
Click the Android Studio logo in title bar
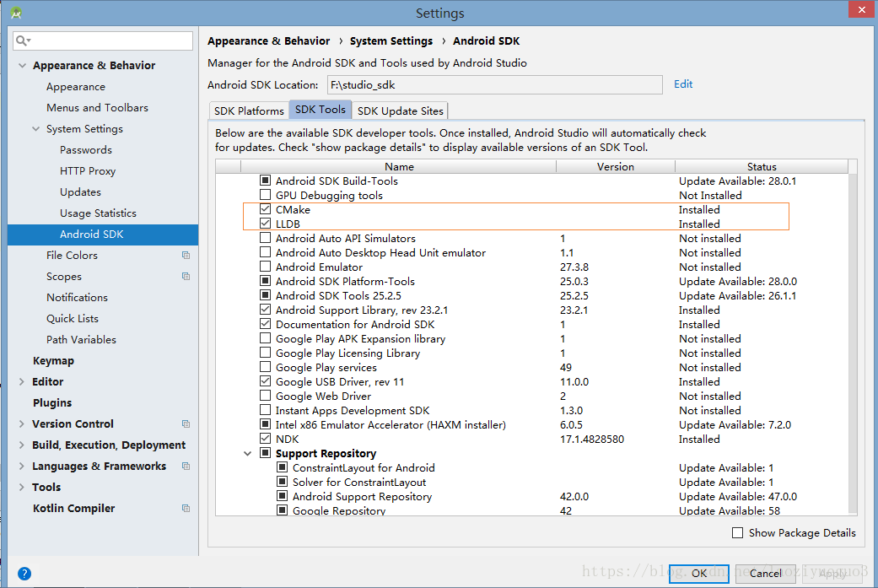click(16, 13)
